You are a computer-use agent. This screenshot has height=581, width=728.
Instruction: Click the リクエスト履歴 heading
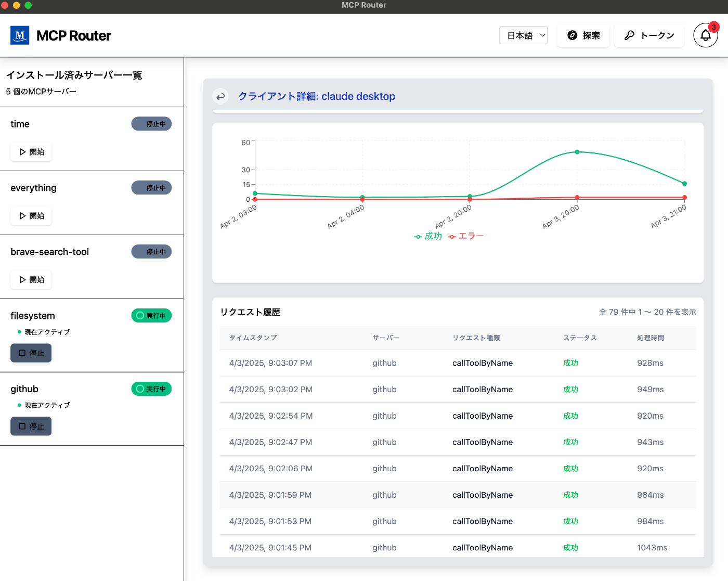tap(250, 312)
